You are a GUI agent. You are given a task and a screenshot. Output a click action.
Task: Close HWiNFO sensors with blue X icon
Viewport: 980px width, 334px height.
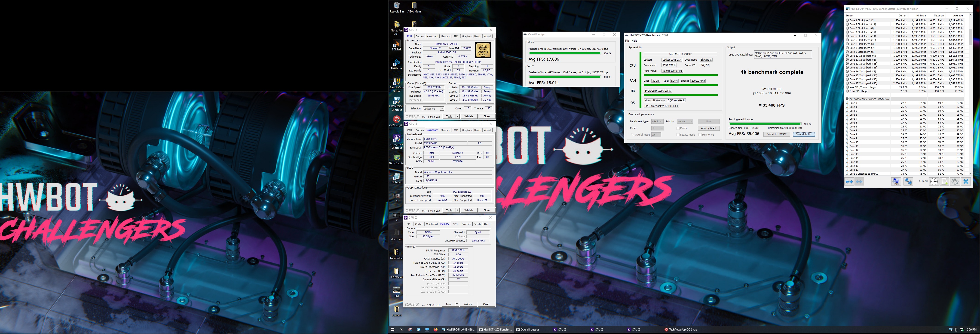[965, 182]
